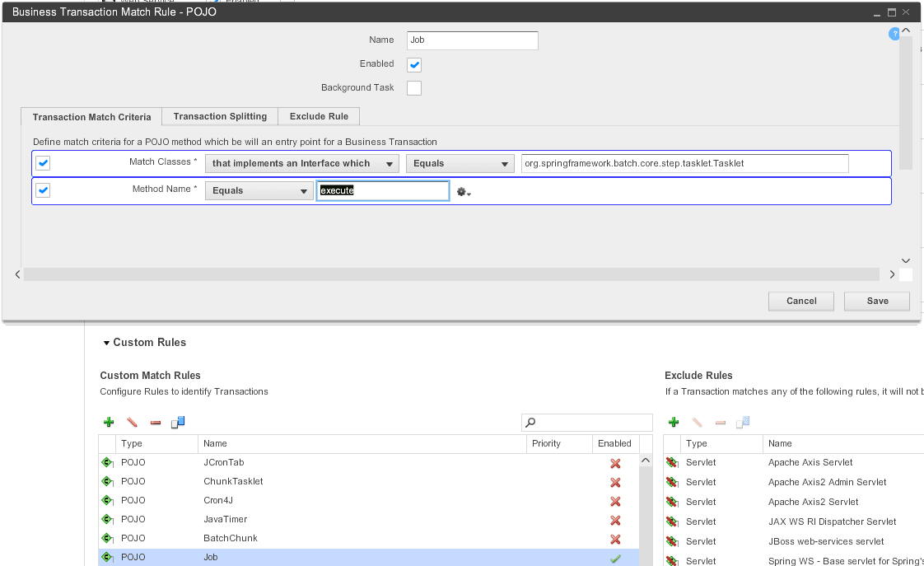Click the copy rule icon under Custom Match Rules
Image resolution: width=924 pixels, height=566 pixels.
[x=178, y=423]
